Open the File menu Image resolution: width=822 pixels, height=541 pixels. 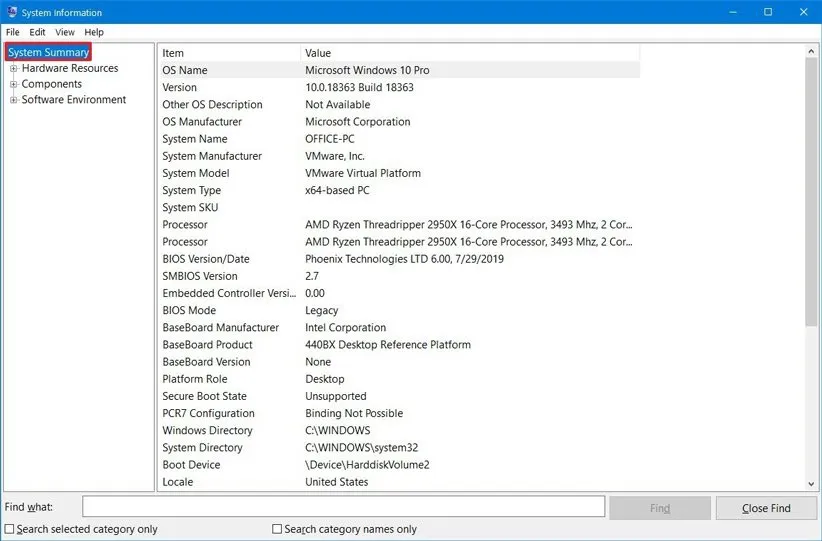coord(13,32)
